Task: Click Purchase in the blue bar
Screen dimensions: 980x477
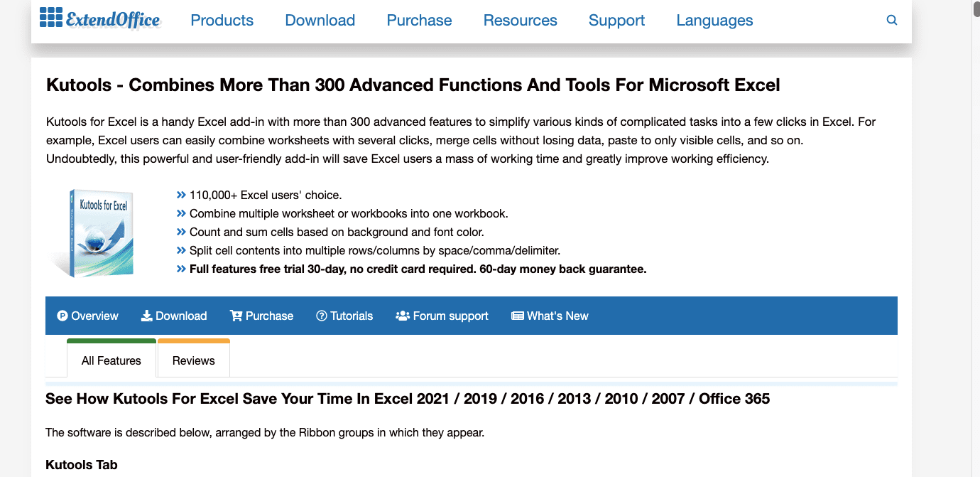Action: [x=261, y=316]
